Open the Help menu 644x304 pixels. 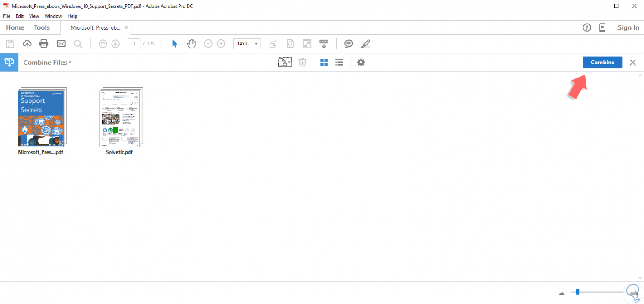73,16
